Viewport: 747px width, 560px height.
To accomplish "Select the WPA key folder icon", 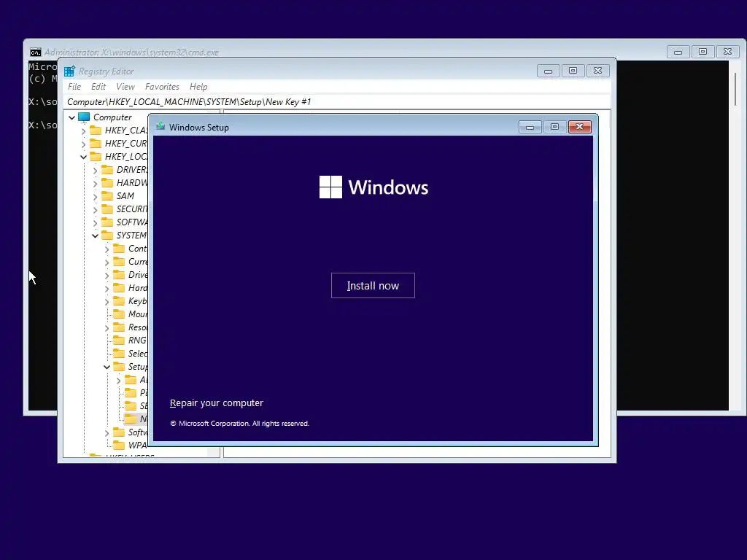I will coord(119,445).
